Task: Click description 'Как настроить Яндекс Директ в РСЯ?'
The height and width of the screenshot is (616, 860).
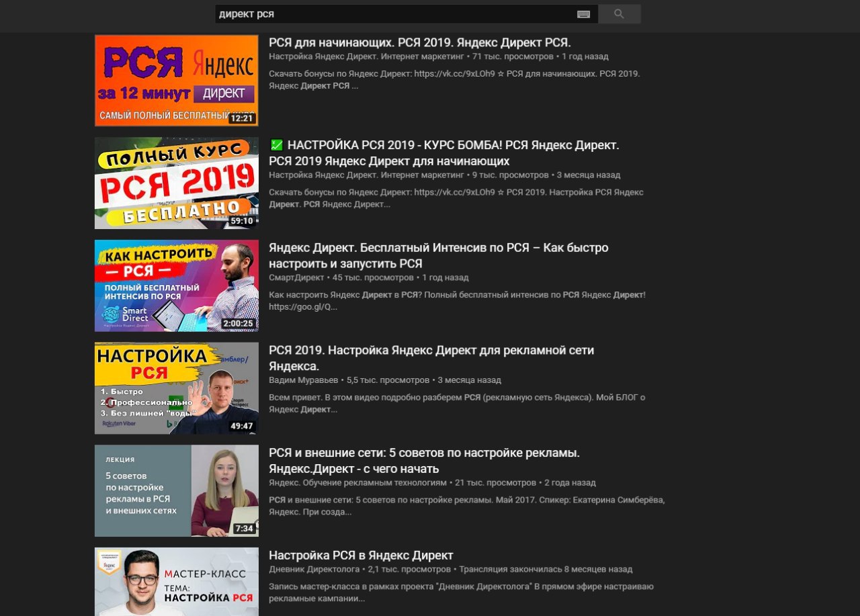Action: pyautogui.click(x=457, y=300)
